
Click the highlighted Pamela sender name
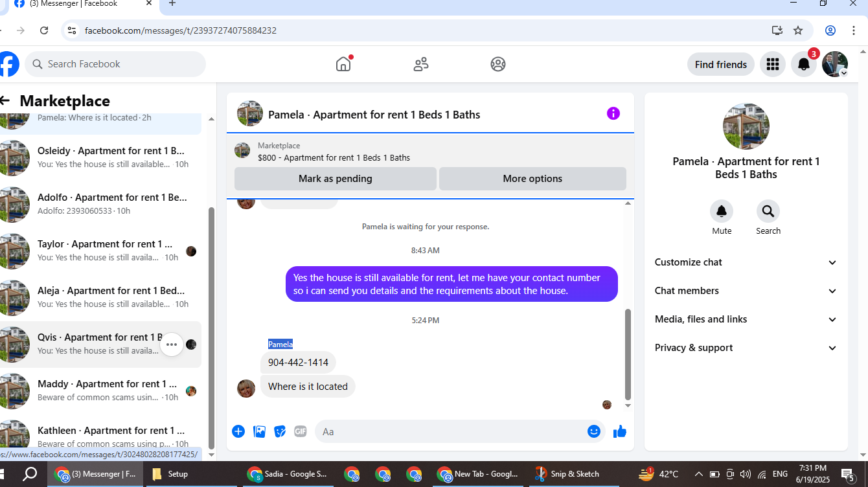coord(280,344)
